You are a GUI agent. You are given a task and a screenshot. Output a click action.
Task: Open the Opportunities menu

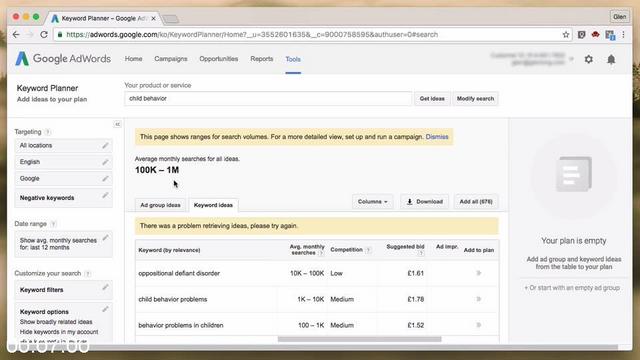coord(218,59)
